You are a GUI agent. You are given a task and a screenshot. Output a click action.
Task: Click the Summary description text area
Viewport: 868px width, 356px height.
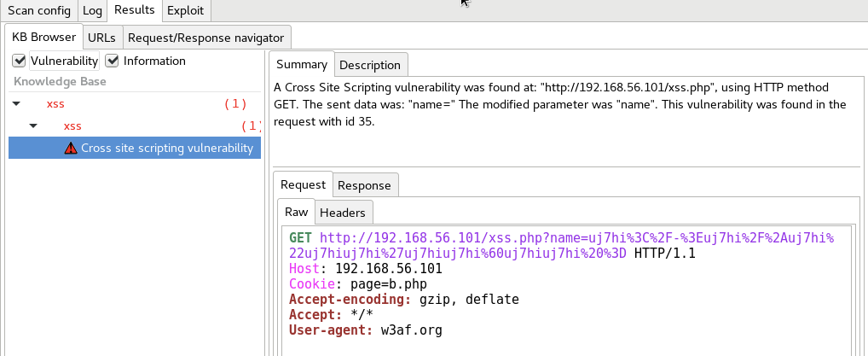(x=563, y=104)
